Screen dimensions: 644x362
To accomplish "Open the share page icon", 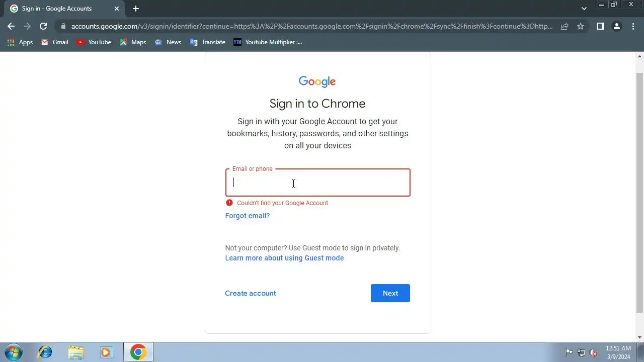I will tap(565, 26).
